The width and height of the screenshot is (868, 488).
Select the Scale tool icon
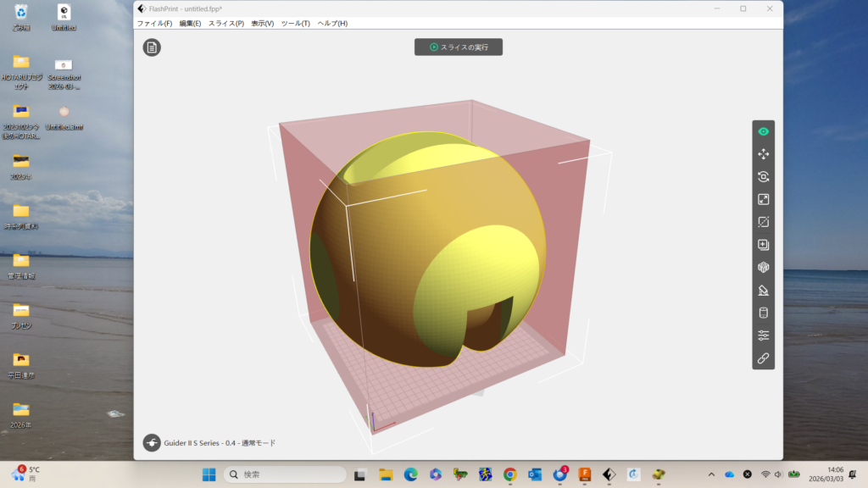[x=763, y=200]
